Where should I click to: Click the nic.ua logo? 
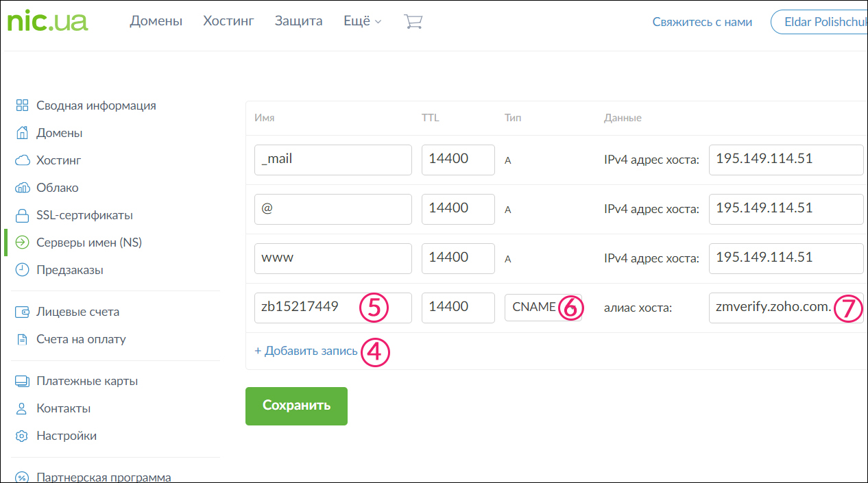click(x=47, y=21)
